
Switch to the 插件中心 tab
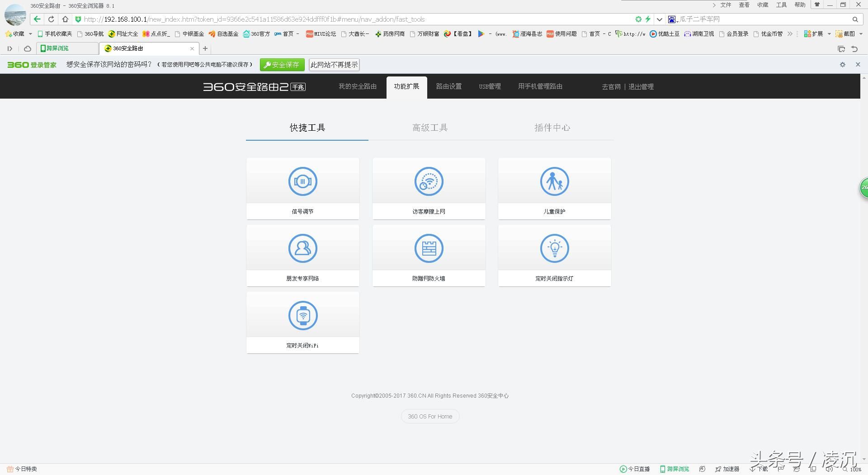552,128
